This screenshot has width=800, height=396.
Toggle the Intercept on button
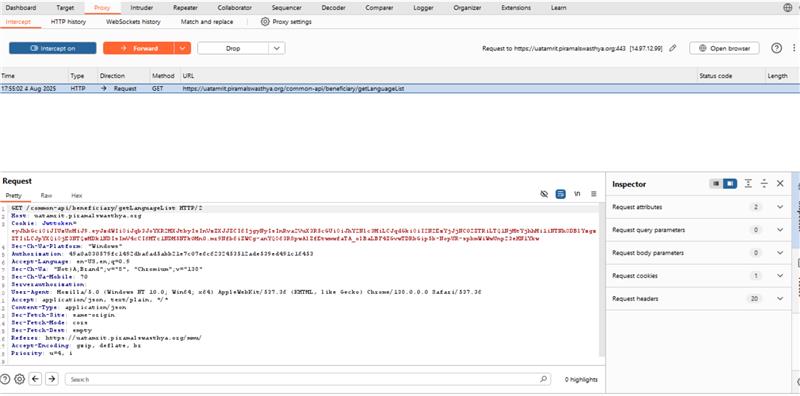[53, 48]
